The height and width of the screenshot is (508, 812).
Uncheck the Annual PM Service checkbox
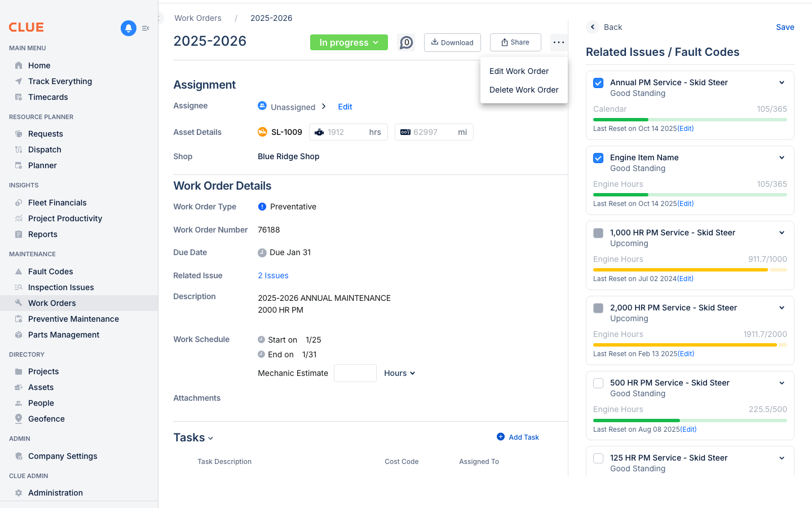pyautogui.click(x=598, y=82)
